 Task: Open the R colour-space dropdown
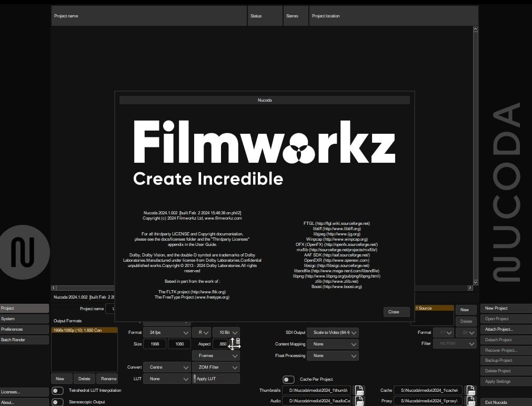coord(202,332)
